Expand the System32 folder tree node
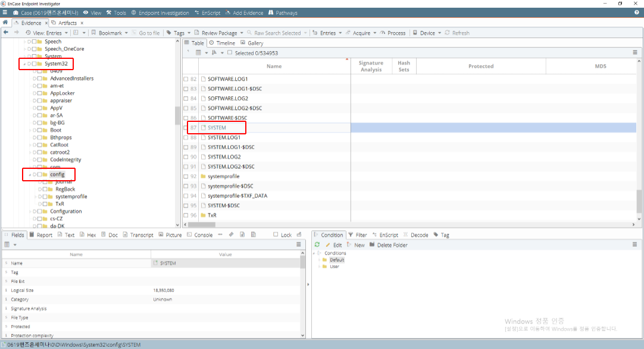This screenshot has width=644, height=349. (24, 64)
